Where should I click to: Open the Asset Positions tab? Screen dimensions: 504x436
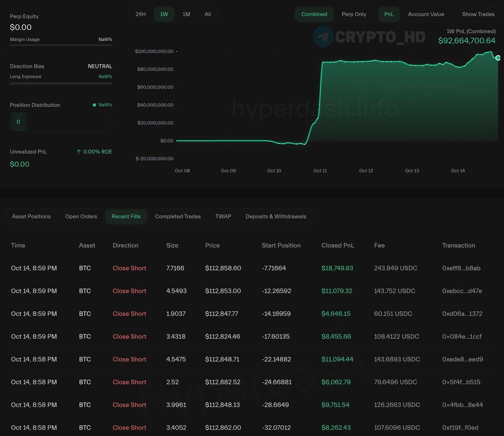click(x=31, y=217)
